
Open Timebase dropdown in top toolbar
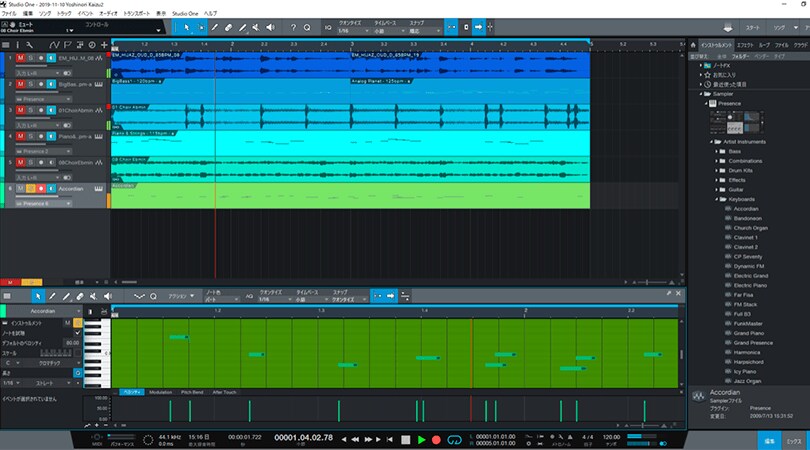[390, 31]
